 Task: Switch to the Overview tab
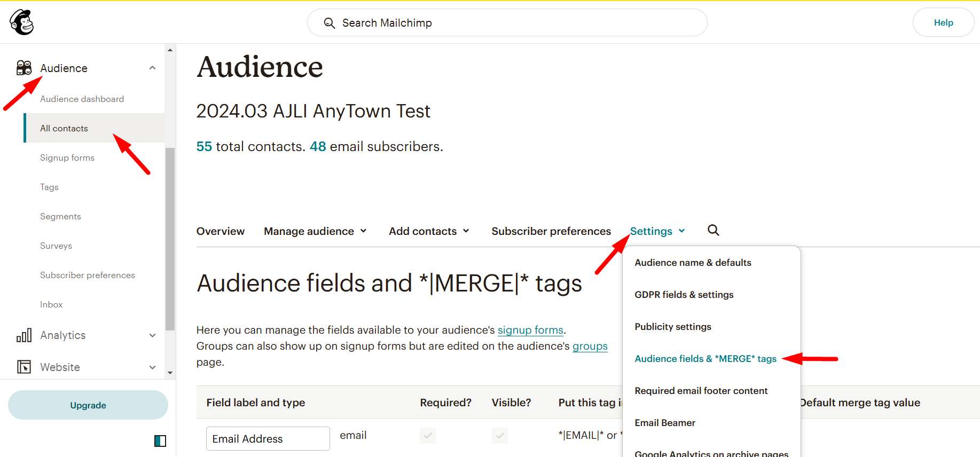(221, 231)
